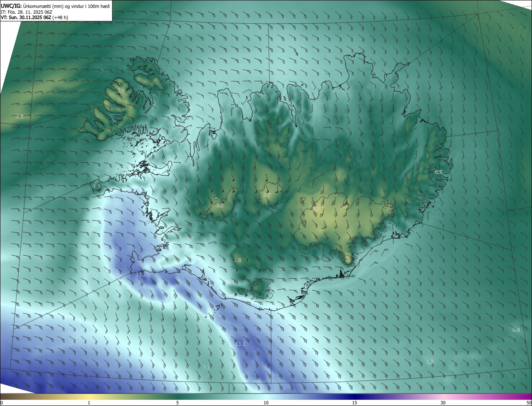532x406 pixels.
Task: Click the colour scale tick label 1
Action: pyautogui.click(x=89, y=403)
